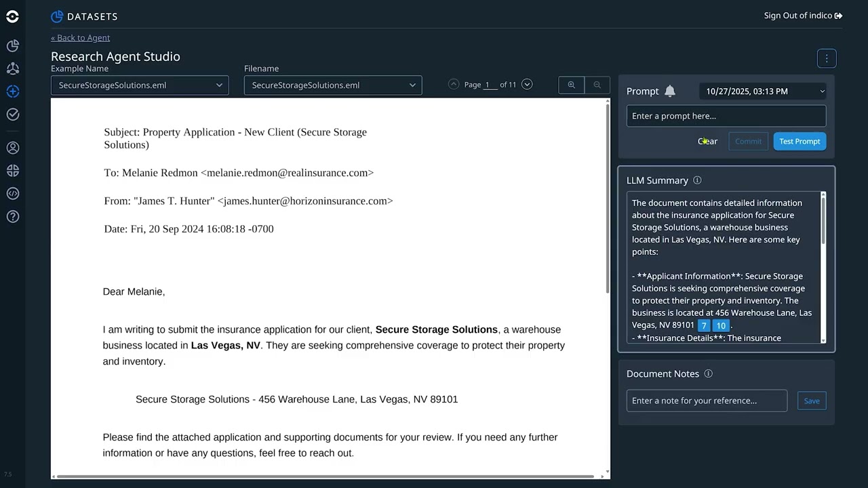
Task: Click Sign Out of indico
Action: coord(803,16)
